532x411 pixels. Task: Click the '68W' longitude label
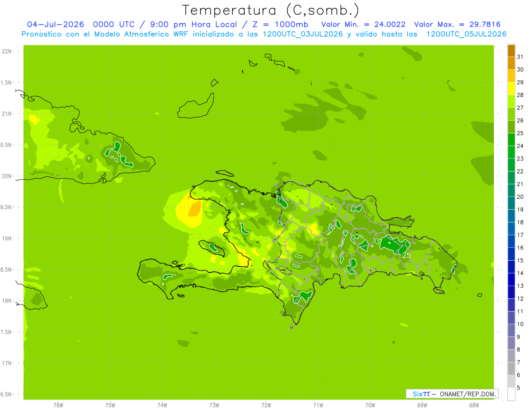pyautogui.click(x=474, y=405)
